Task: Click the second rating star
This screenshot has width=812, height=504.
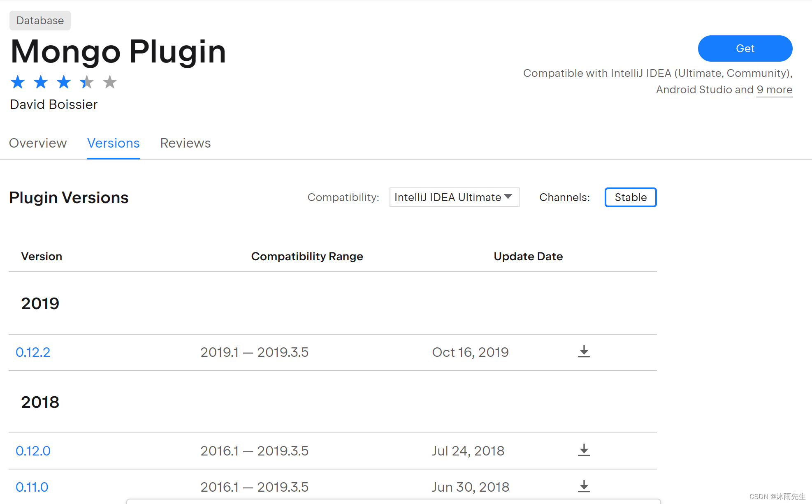Action: (41, 82)
